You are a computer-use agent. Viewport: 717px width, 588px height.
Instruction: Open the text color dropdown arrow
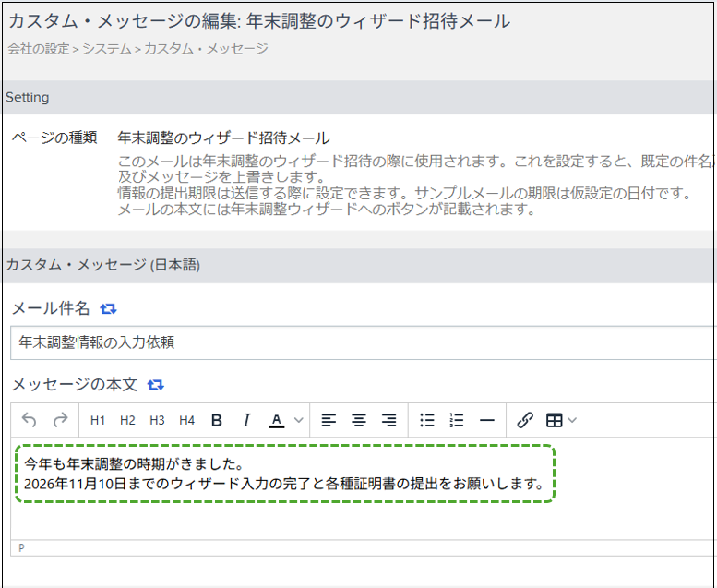coord(299,420)
